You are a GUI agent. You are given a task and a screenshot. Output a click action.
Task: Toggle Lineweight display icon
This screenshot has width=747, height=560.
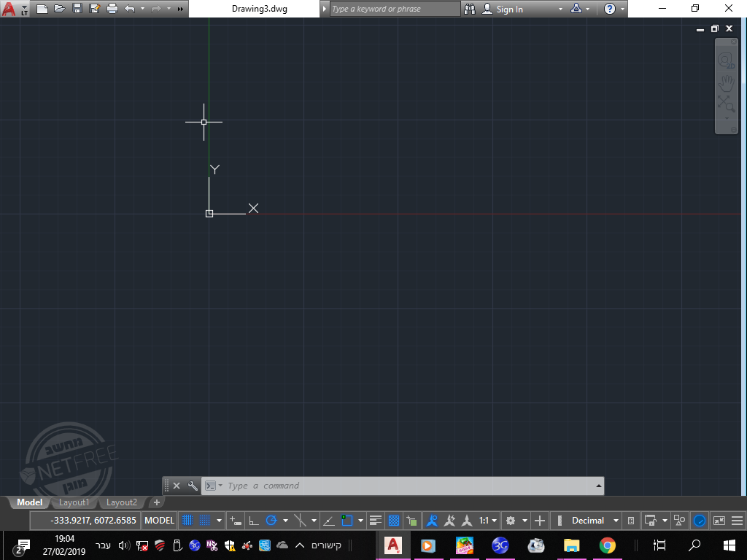pos(376,521)
